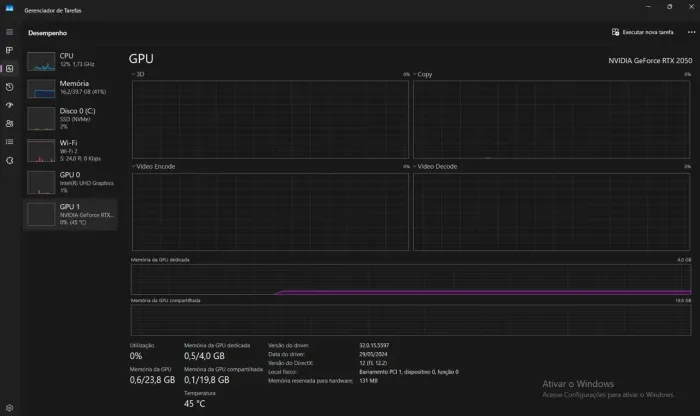Open the App history icon
This screenshot has height=416, width=700.
pyautogui.click(x=9, y=87)
